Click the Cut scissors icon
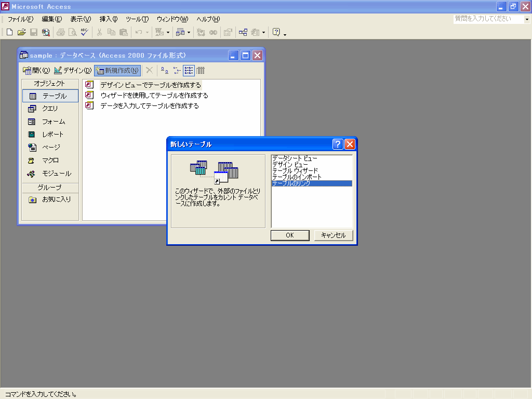The image size is (532, 399). [x=99, y=32]
